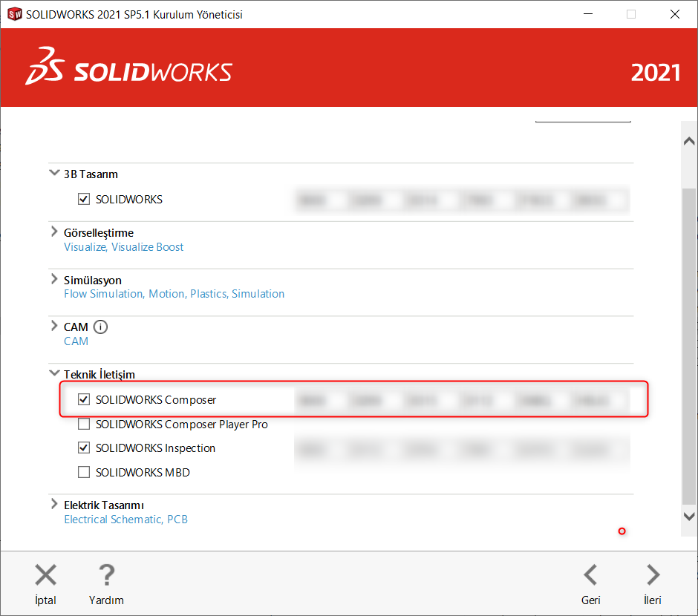Click the scrollbar down arrow

click(689, 516)
